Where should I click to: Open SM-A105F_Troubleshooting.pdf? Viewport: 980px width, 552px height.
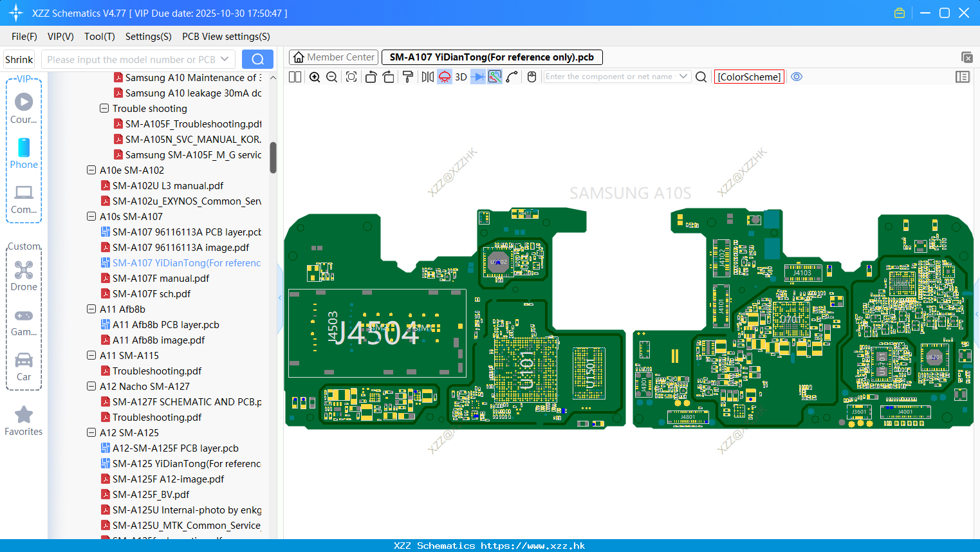[187, 124]
